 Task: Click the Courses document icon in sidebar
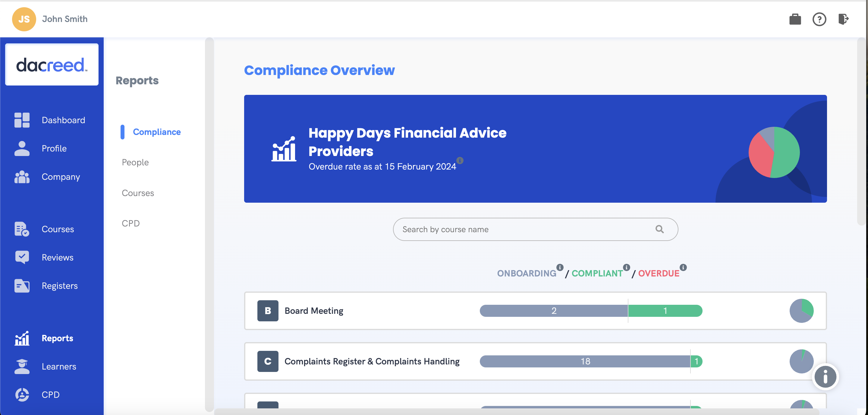(22, 229)
